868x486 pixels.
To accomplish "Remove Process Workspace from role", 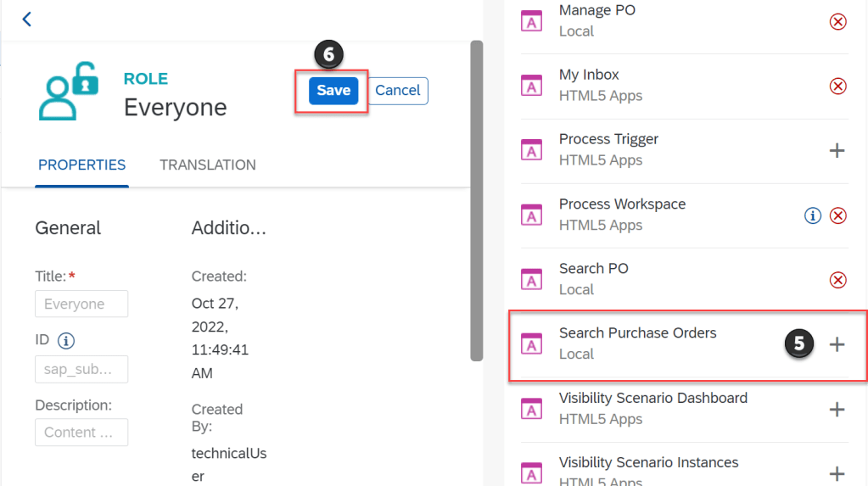I will [x=837, y=215].
